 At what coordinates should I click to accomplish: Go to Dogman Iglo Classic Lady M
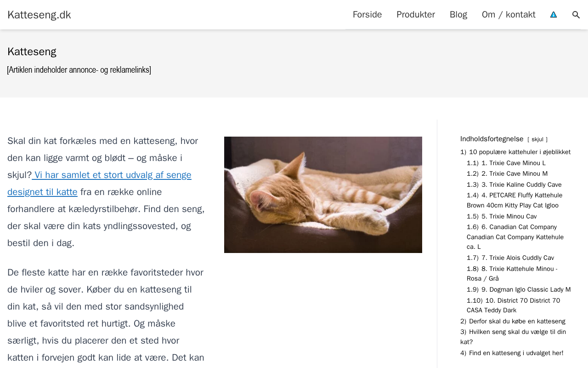click(x=519, y=289)
